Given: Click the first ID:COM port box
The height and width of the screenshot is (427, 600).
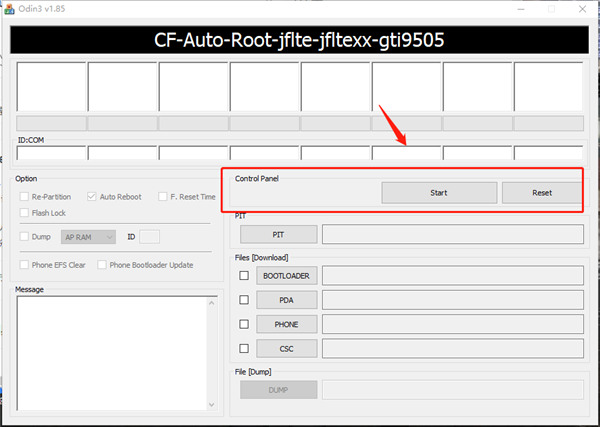Looking at the screenshot, I should (x=51, y=153).
